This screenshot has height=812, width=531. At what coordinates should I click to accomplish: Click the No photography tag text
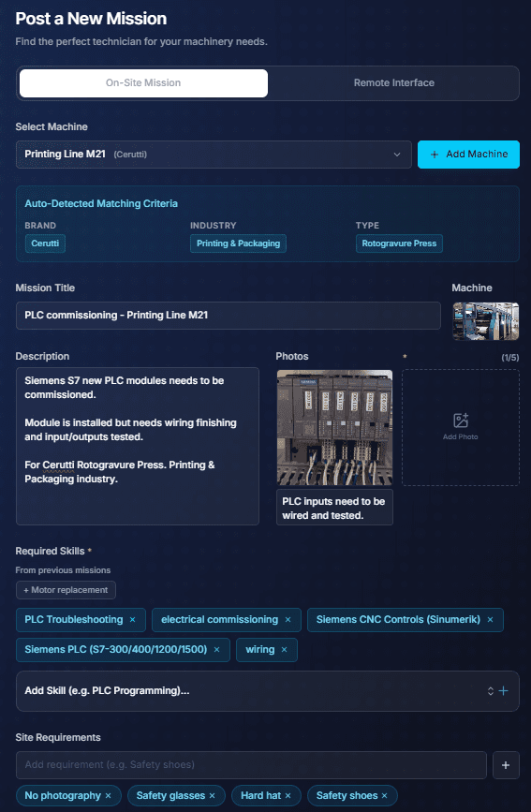pos(63,795)
